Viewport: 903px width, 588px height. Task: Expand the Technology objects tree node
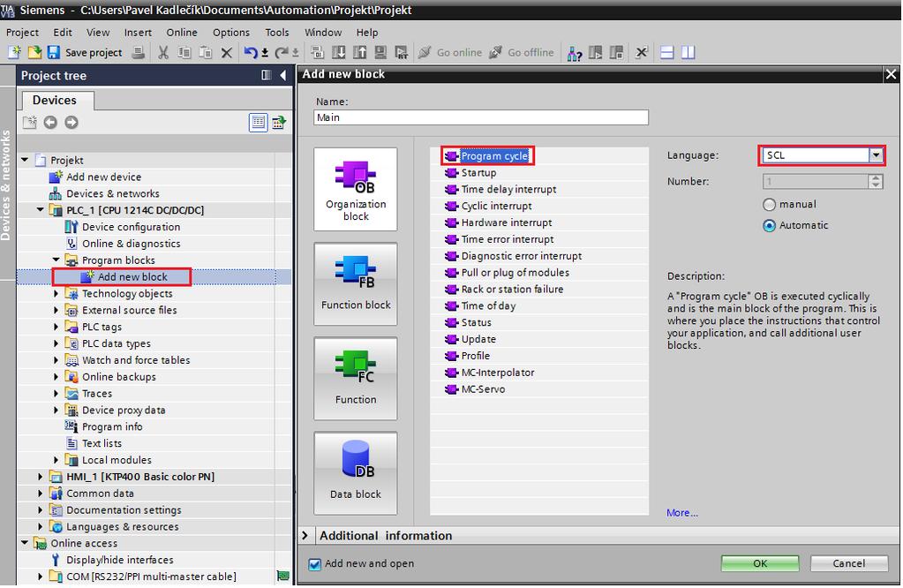click(56, 293)
